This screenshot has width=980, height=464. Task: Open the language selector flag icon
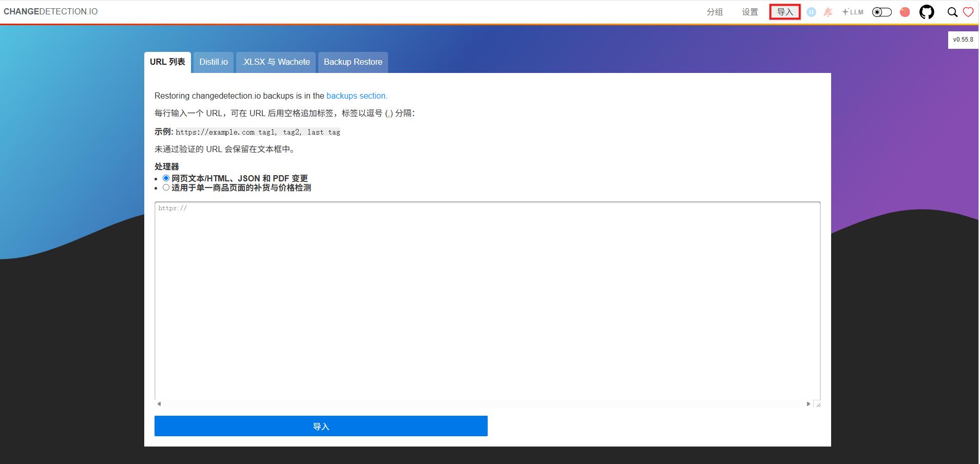click(905, 12)
